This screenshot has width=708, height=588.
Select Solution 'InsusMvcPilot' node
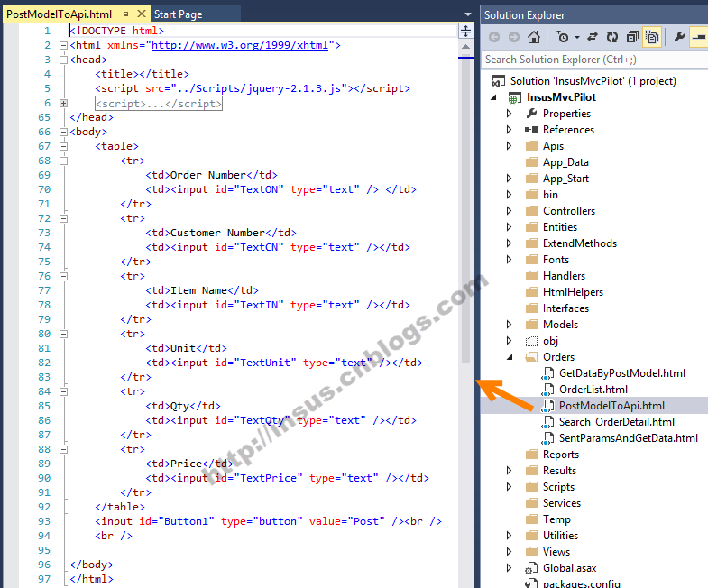pos(593,81)
